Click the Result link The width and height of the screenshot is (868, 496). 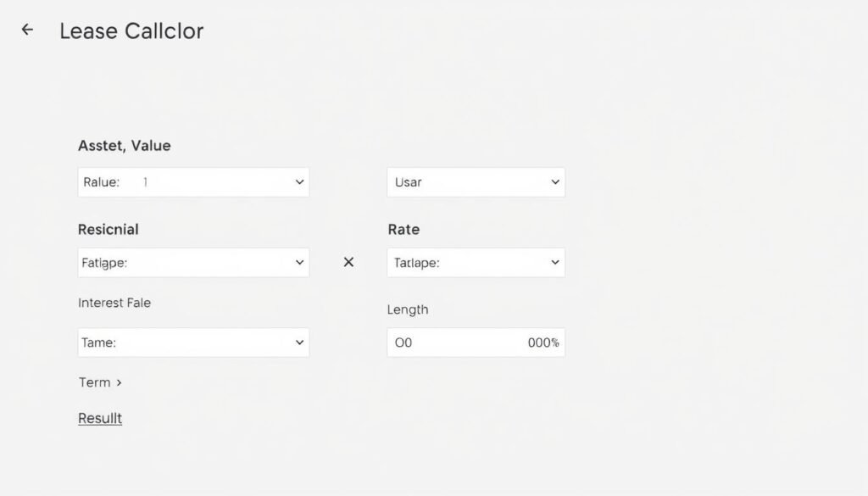click(99, 417)
